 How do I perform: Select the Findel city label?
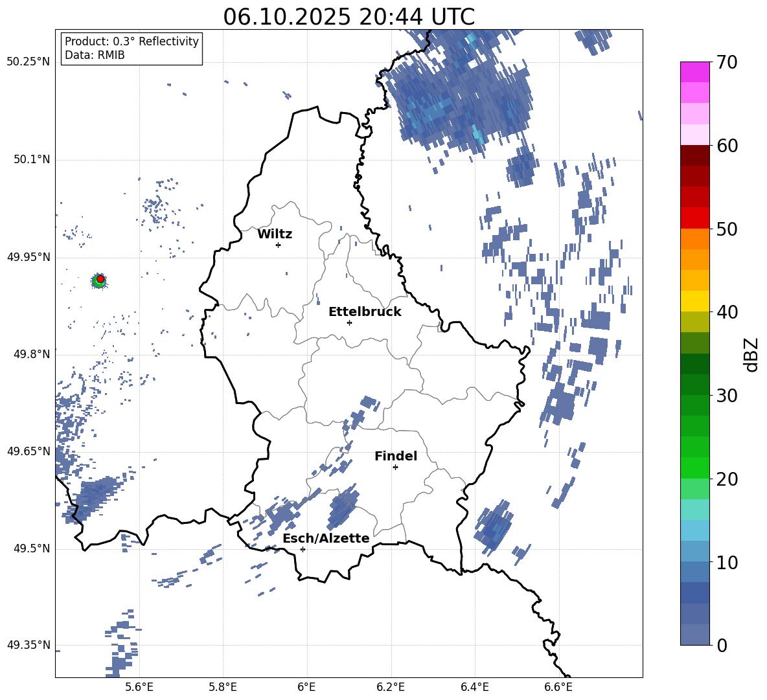(x=396, y=456)
